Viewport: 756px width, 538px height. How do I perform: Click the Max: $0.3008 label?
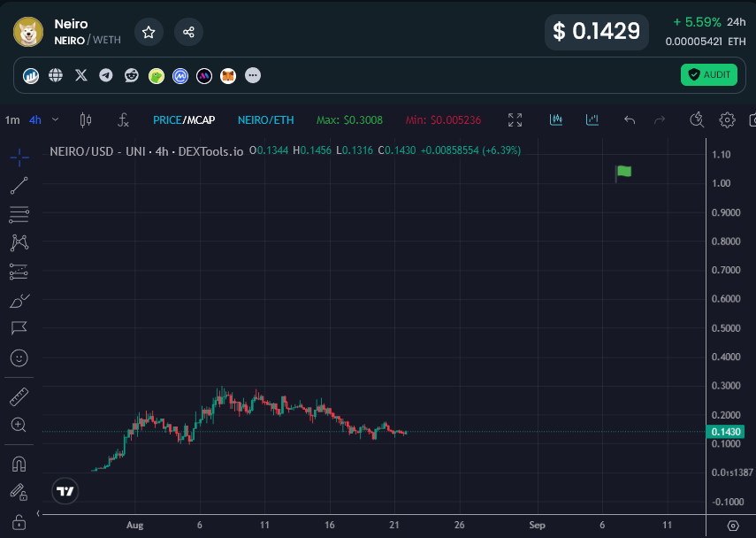click(349, 120)
